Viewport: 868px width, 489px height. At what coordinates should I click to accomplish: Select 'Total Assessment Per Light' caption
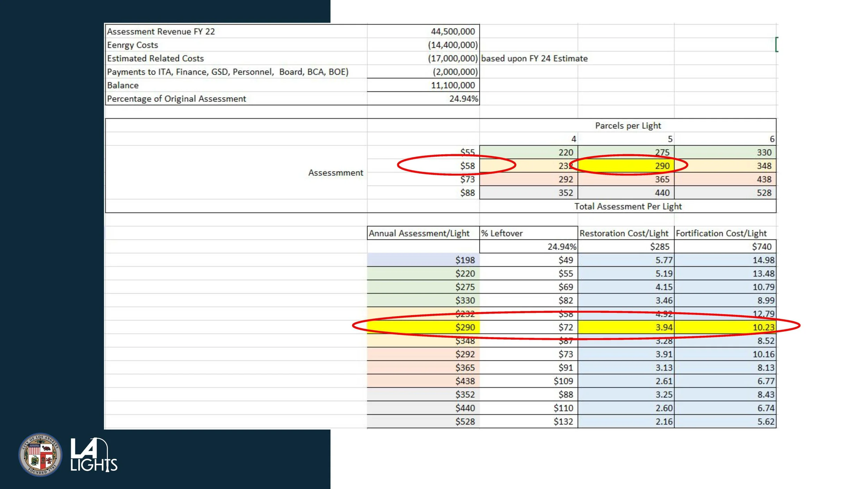click(x=628, y=206)
